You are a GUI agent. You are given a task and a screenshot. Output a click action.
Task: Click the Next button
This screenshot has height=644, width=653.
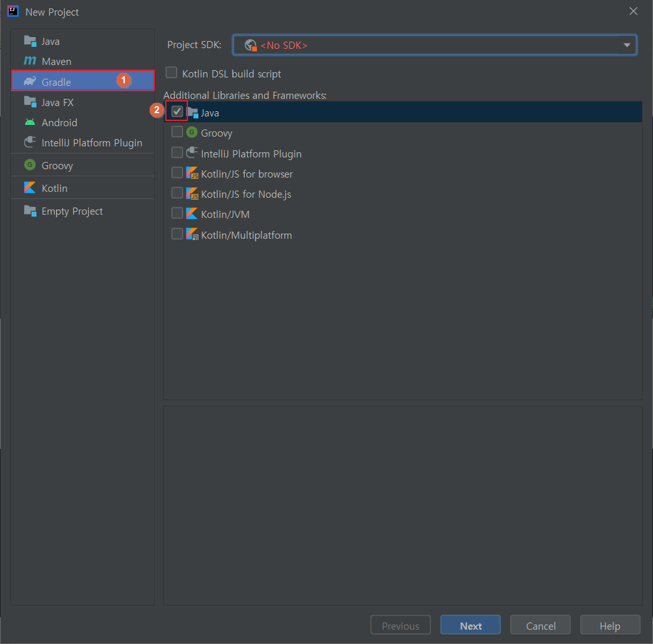tap(471, 625)
